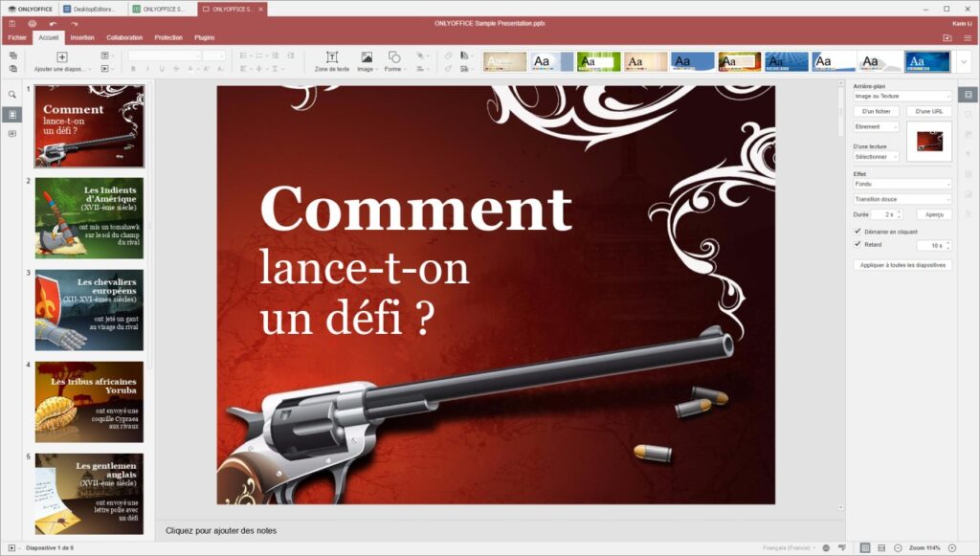This screenshot has height=556, width=980.
Task: Open the 'Transition douce' dropdown
Action: (902, 199)
